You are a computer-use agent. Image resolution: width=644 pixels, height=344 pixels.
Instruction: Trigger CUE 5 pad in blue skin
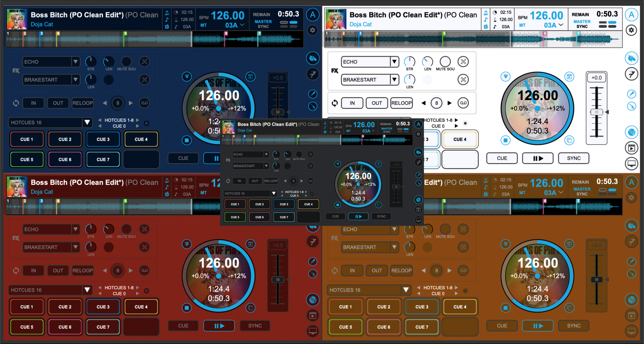(27, 159)
